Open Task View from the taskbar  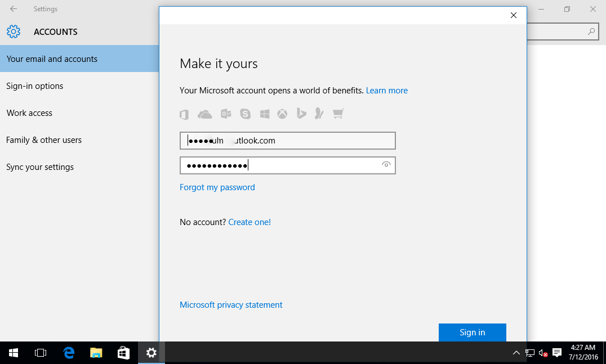tap(41, 353)
